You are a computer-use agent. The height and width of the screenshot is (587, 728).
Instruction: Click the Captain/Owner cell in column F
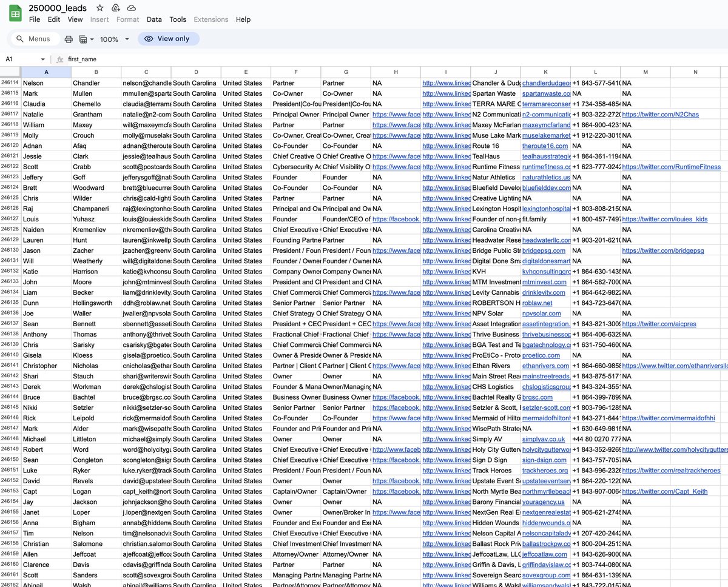click(x=295, y=491)
